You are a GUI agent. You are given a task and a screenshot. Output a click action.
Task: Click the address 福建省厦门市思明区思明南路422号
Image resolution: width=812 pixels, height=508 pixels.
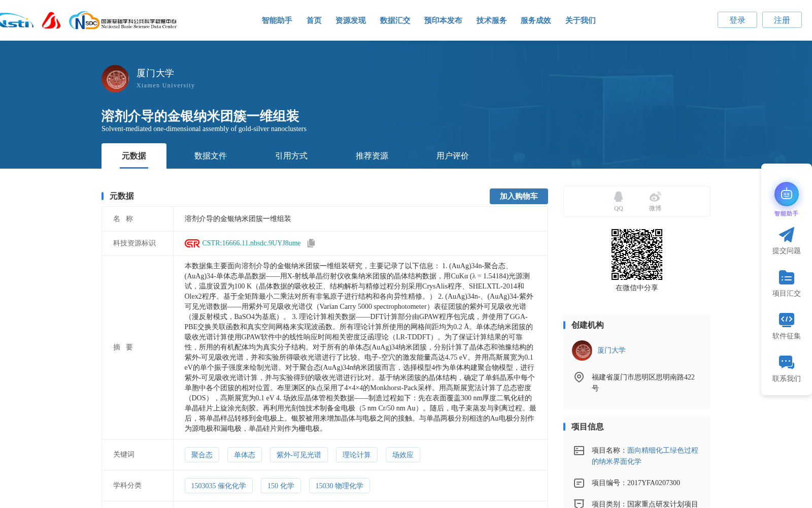coord(643,383)
